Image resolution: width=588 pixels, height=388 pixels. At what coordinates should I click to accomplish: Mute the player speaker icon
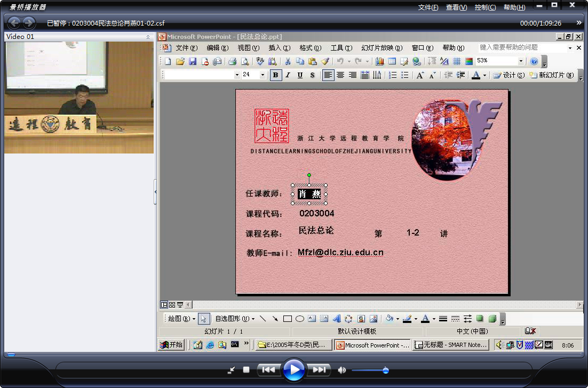tap(341, 370)
